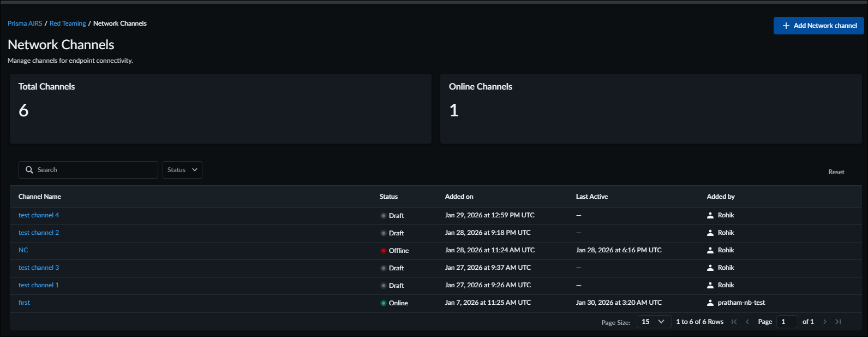Screen dimensions: 868x337
Task: Click the green Online status indicator
Action: point(384,303)
